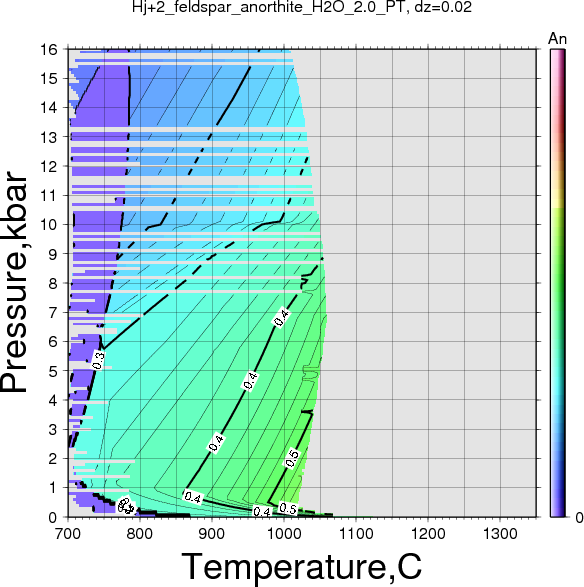Click pressure axis tick label '9'
This screenshot has height=587, width=584.
click(53, 254)
